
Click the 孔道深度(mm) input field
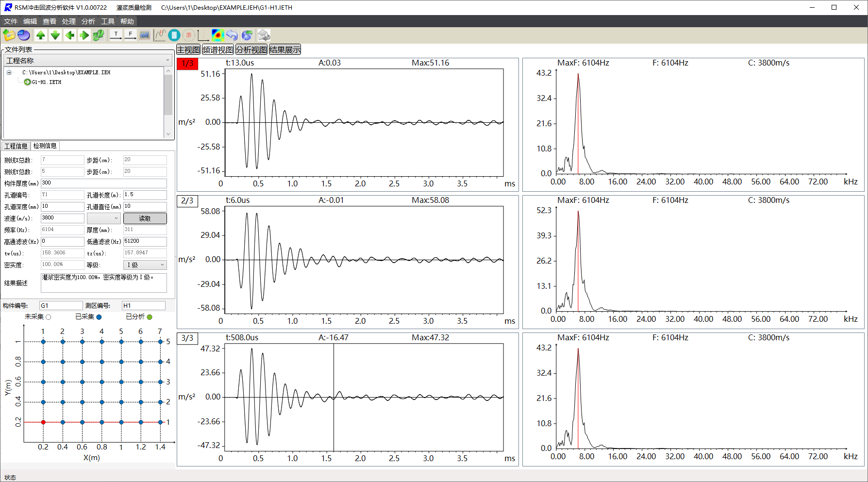point(63,206)
